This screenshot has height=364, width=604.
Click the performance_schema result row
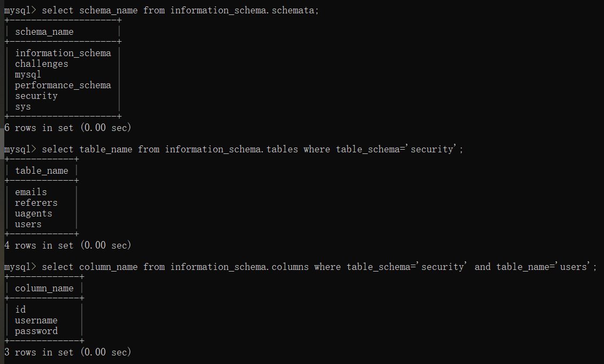pos(63,85)
